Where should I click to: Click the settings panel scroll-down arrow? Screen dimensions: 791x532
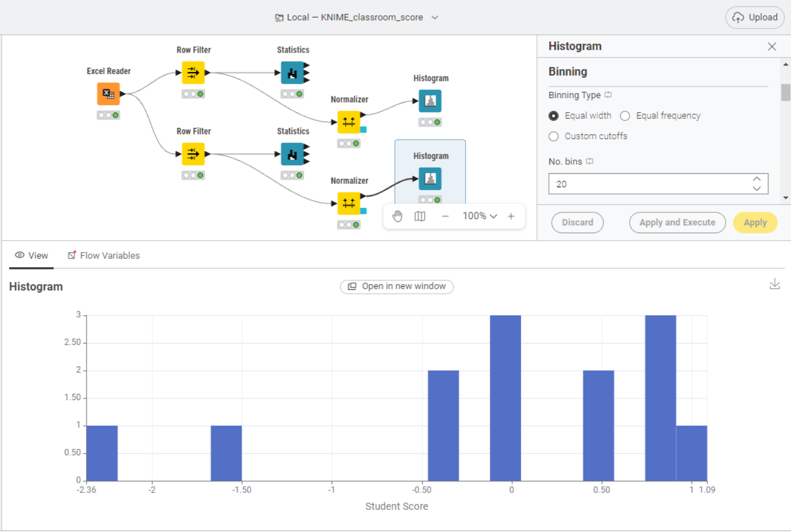pos(785,198)
